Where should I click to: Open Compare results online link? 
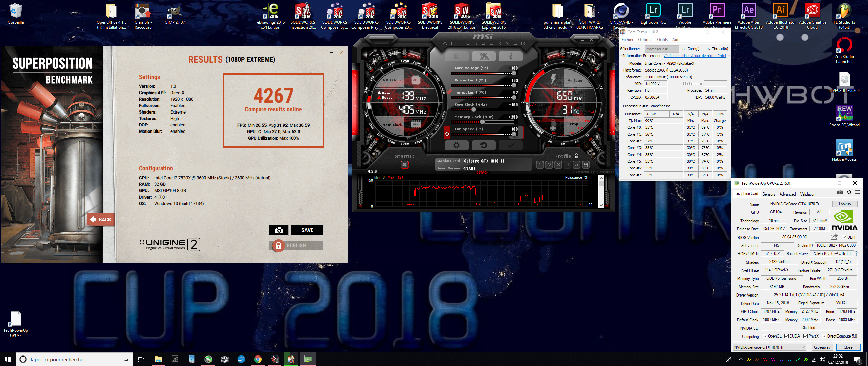(273, 109)
